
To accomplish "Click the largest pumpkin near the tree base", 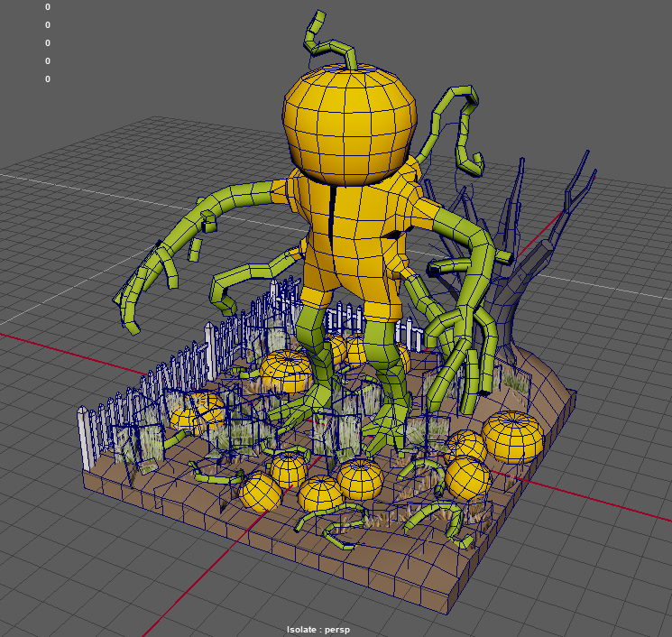I will (512, 437).
